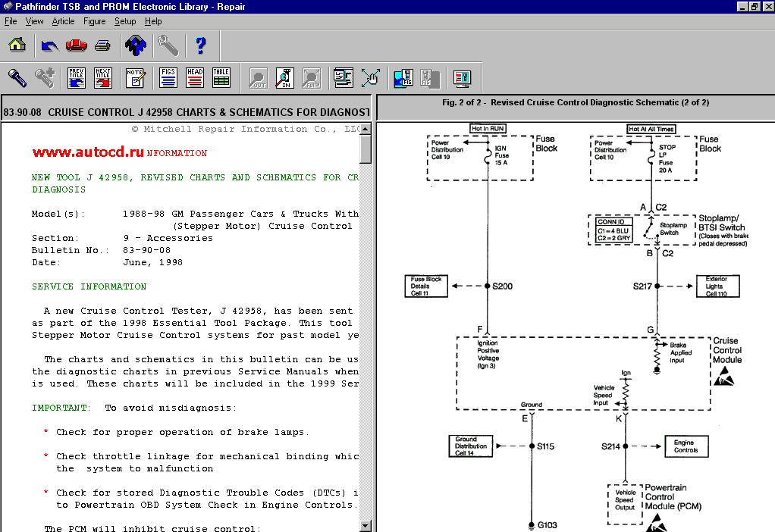Viewport: 775px width, 532px height.
Task: Click the 'SERVICE INFORMATION' green heading
Action: 89,286
